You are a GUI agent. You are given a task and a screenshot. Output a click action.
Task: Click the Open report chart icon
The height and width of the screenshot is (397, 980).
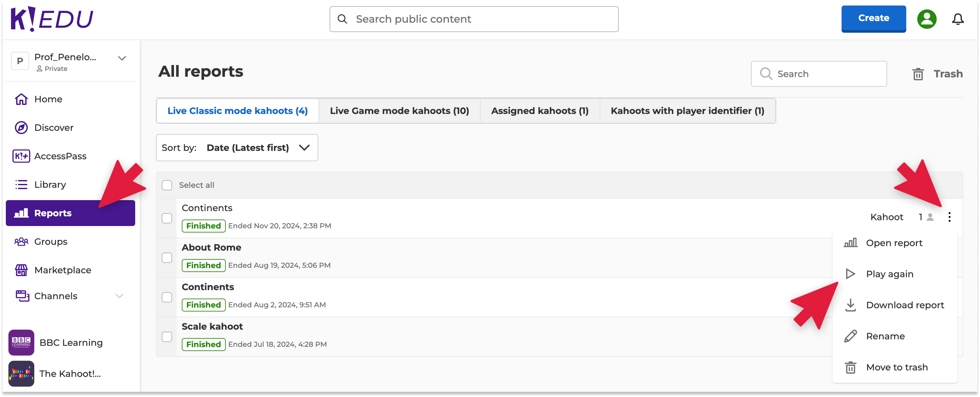(x=850, y=243)
